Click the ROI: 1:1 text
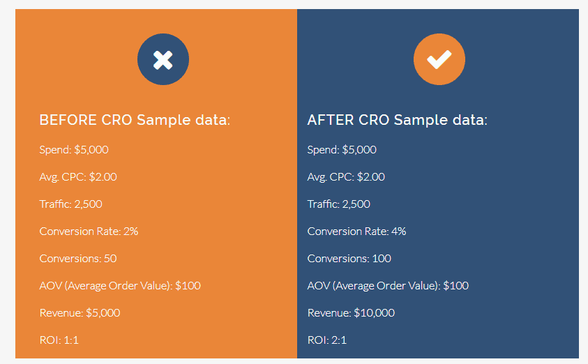Image resolution: width=588 pixels, height=364 pixels. [53, 340]
